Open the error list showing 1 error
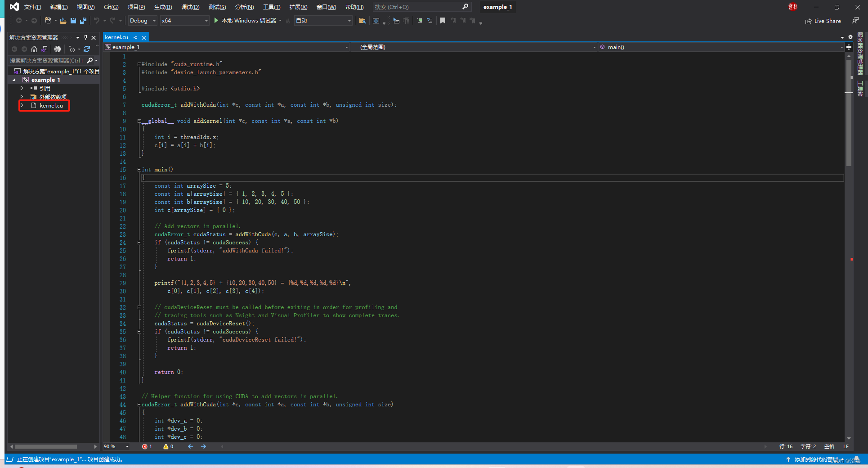 (147, 446)
